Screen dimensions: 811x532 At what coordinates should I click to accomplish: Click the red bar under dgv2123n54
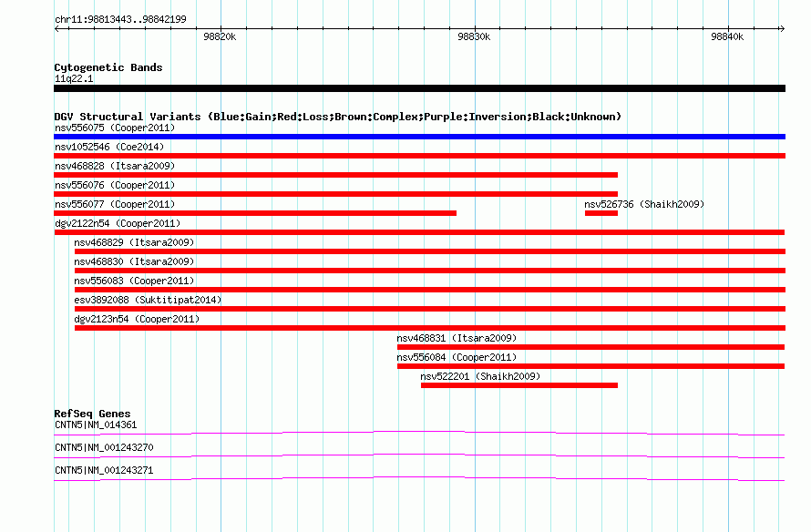pyautogui.click(x=430, y=328)
